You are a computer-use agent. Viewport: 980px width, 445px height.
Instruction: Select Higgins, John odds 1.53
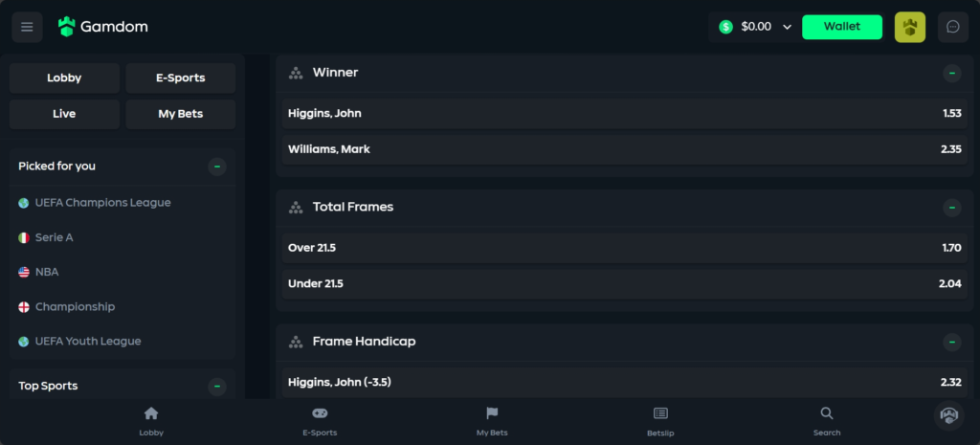(x=624, y=114)
